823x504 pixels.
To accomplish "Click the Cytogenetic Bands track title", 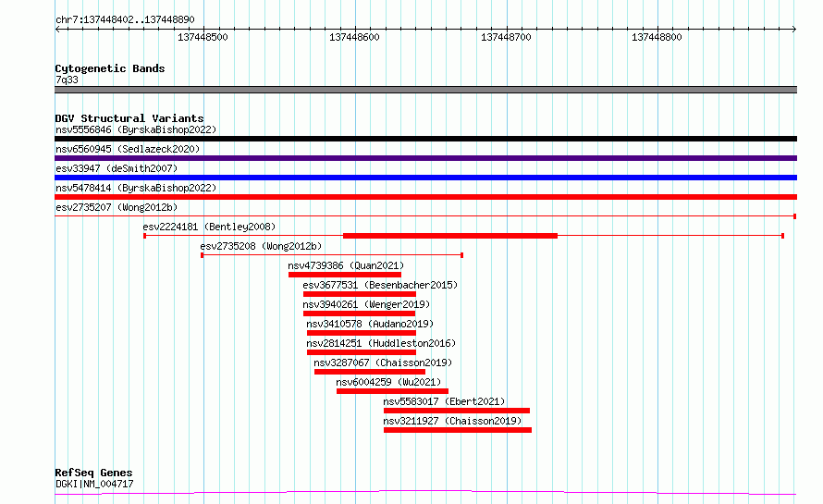I will click(110, 68).
